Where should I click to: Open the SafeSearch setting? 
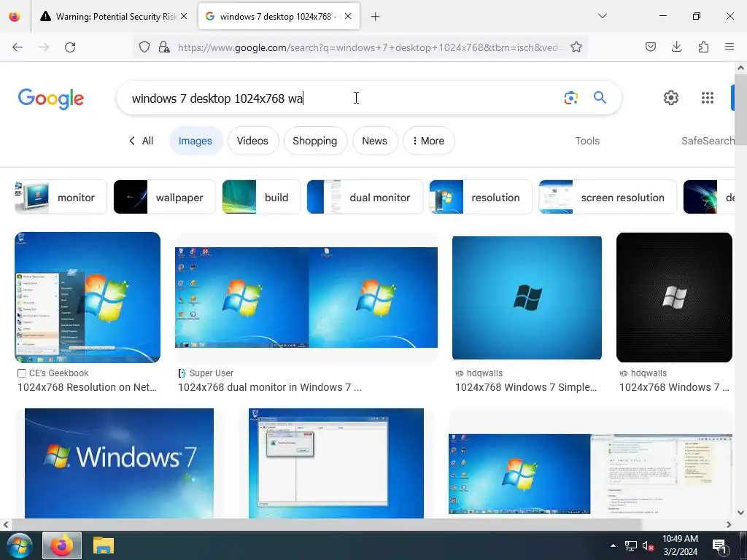[708, 141]
